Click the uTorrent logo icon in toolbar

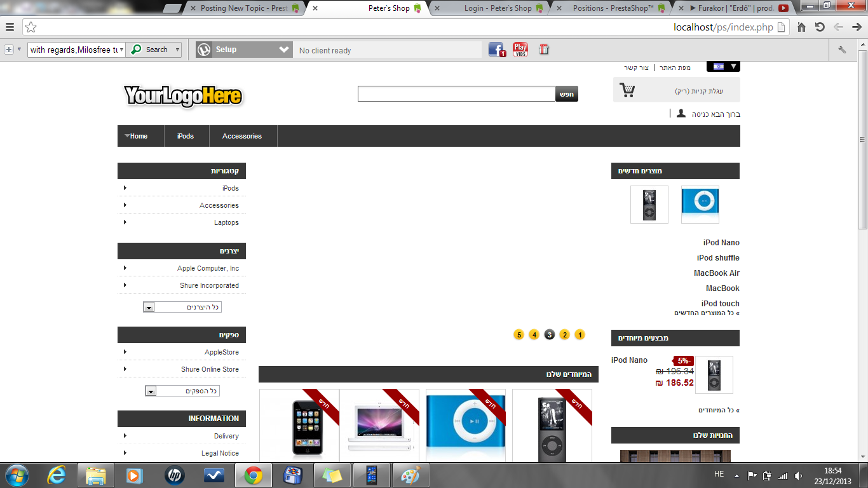(x=203, y=50)
